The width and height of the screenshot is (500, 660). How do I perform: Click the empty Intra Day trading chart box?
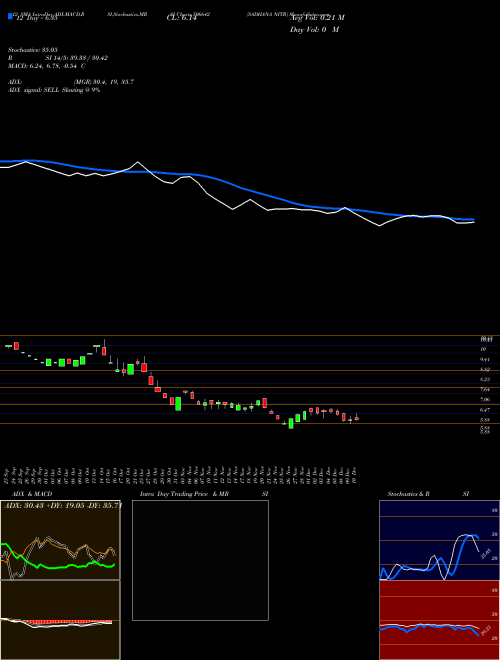point(200,560)
